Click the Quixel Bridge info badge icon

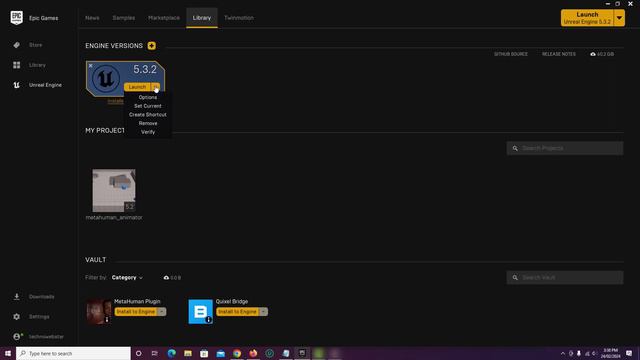pyautogui.click(x=209, y=320)
